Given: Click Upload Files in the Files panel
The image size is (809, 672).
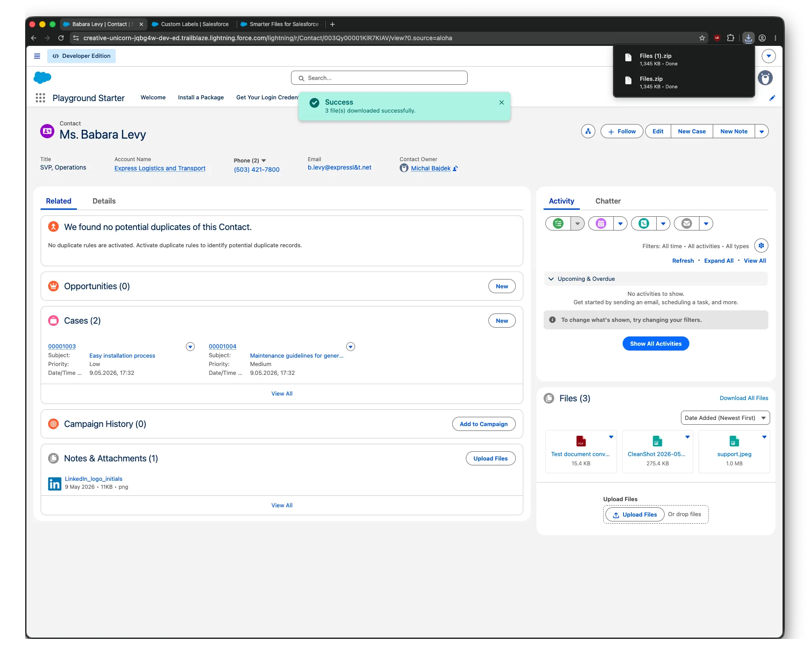Looking at the screenshot, I should [x=635, y=514].
